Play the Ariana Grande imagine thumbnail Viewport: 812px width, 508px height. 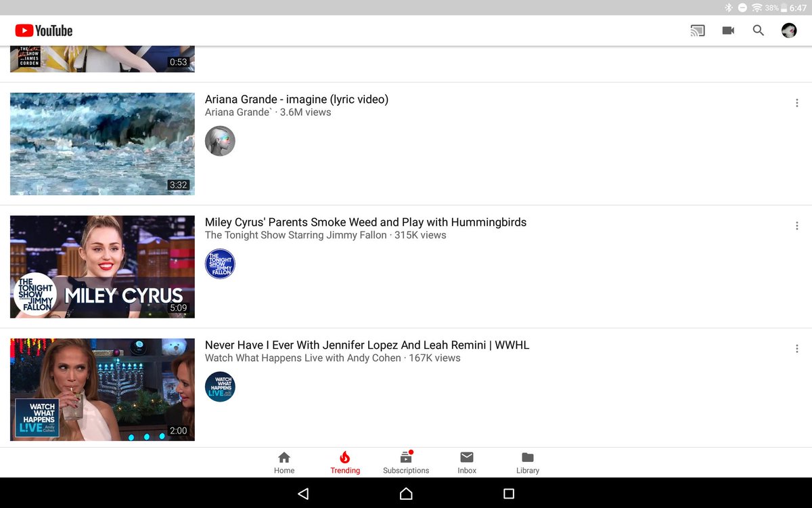tap(102, 144)
